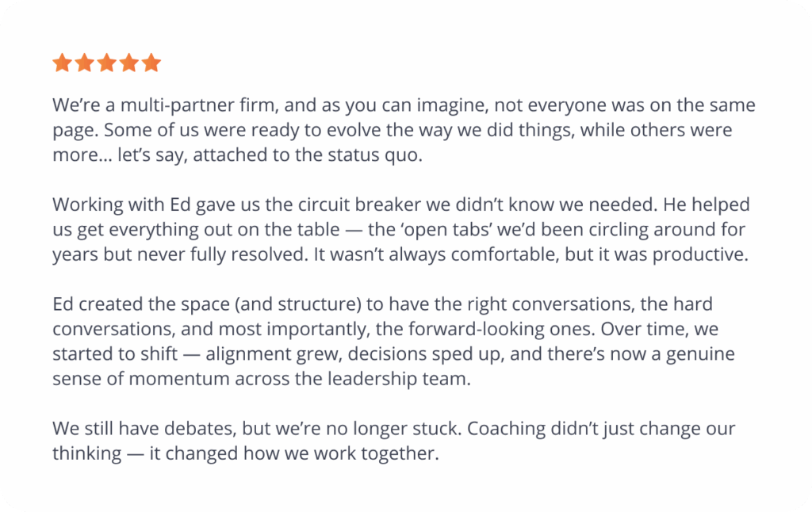Click the fourth orange rating star
Viewport: 812px width, 512px height.
click(x=129, y=63)
